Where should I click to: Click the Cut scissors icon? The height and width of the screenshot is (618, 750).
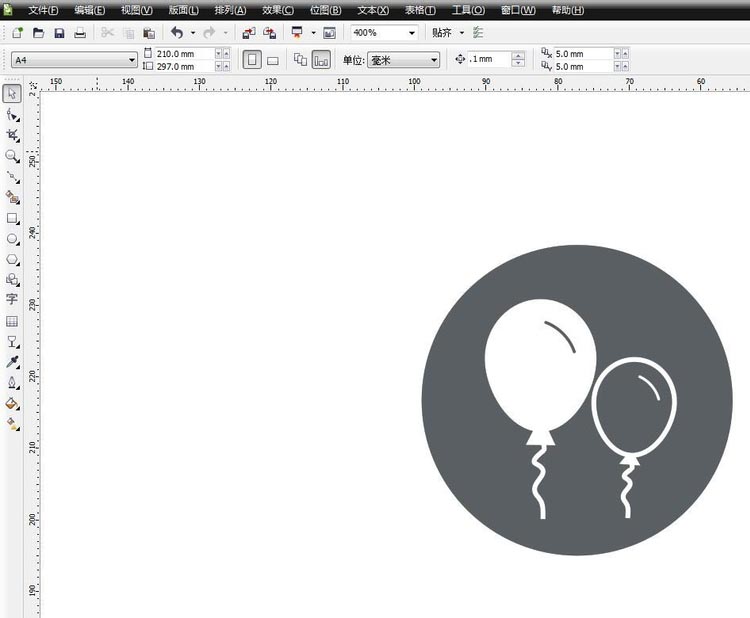(107, 33)
